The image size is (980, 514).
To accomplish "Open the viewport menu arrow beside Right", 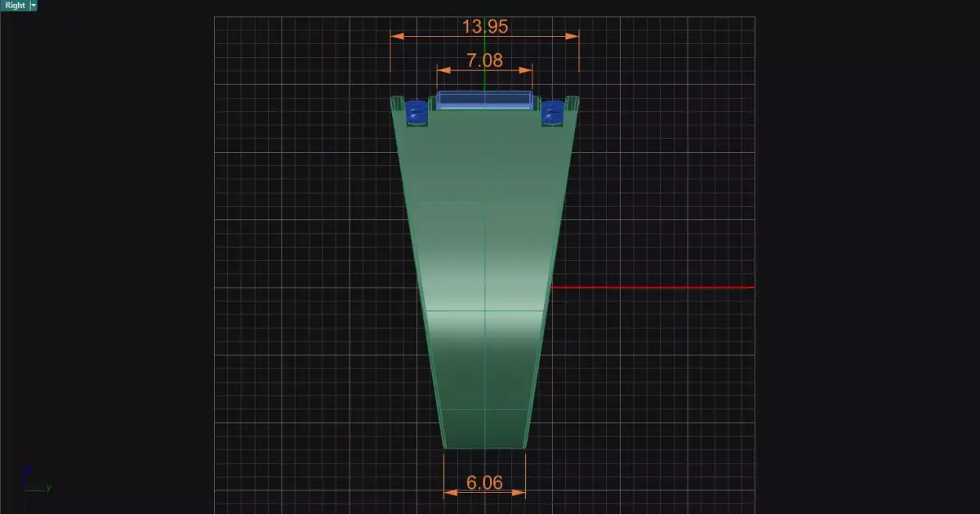I will [x=33, y=5].
